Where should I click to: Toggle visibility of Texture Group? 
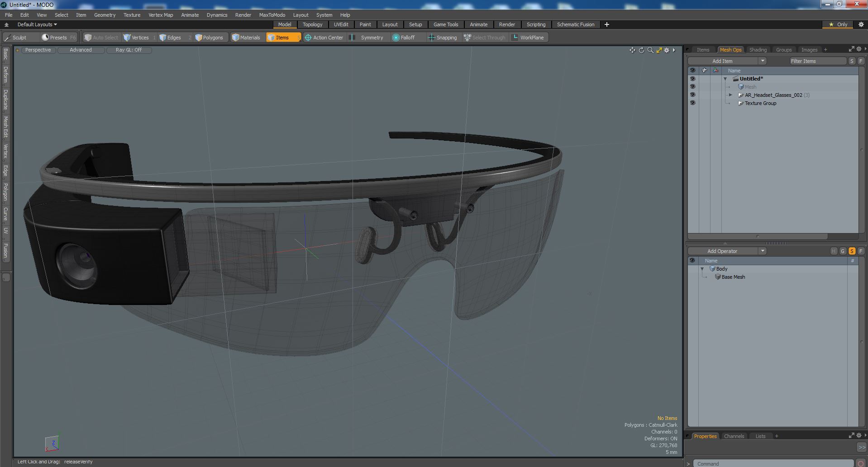(692, 103)
